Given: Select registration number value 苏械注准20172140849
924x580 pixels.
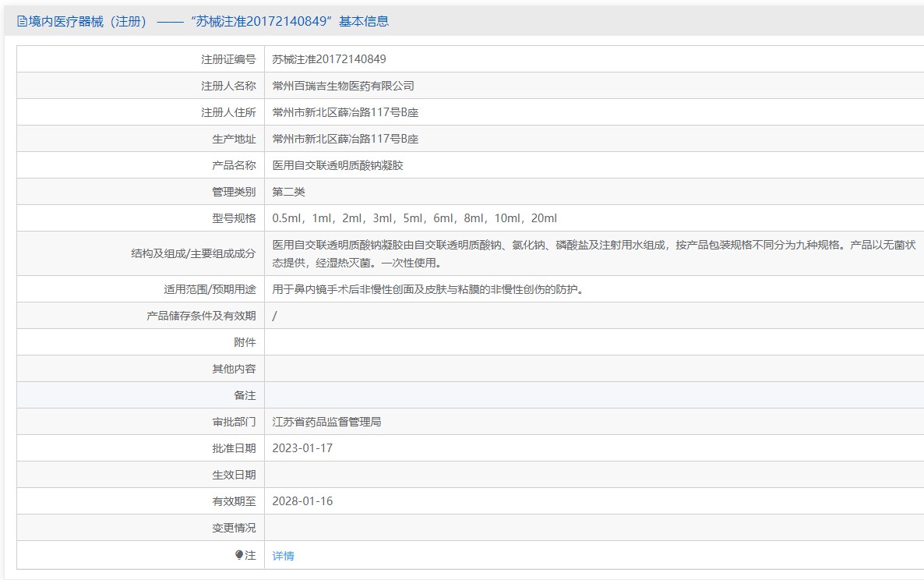Looking at the screenshot, I should click(329, 59).
